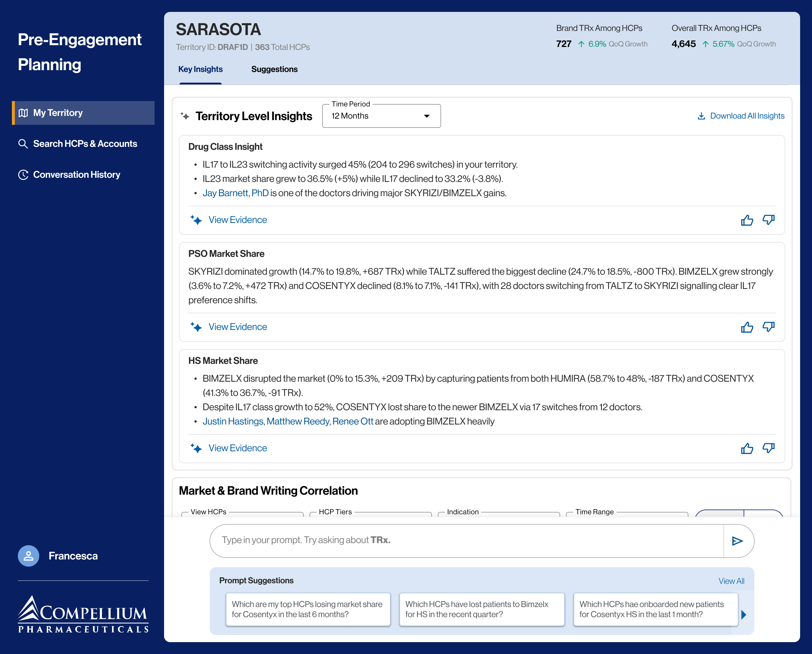Switch to the Suggestions tab
812x654 pixels.
[x=274, y=69]
